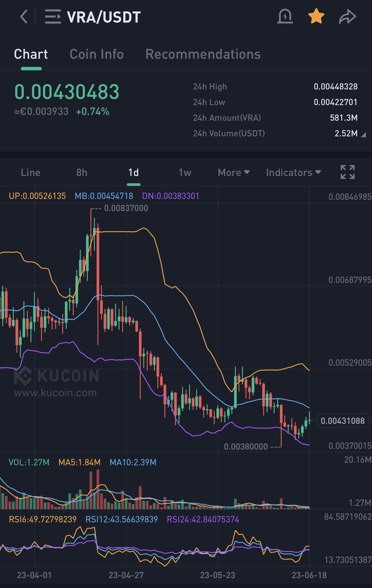Tap the +0.74% change value
Image resolution: width=372 pixels, height=588 pixels.
pos(92,111)
